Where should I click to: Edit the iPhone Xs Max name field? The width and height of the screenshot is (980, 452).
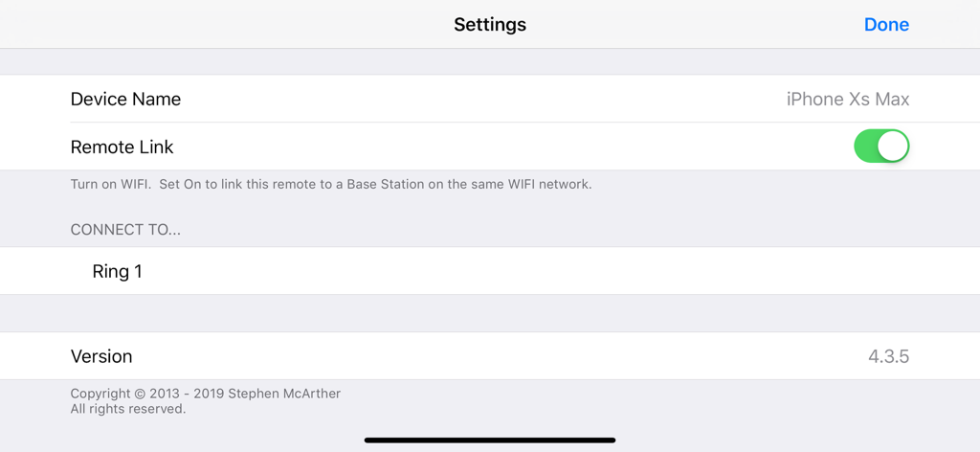847,100
